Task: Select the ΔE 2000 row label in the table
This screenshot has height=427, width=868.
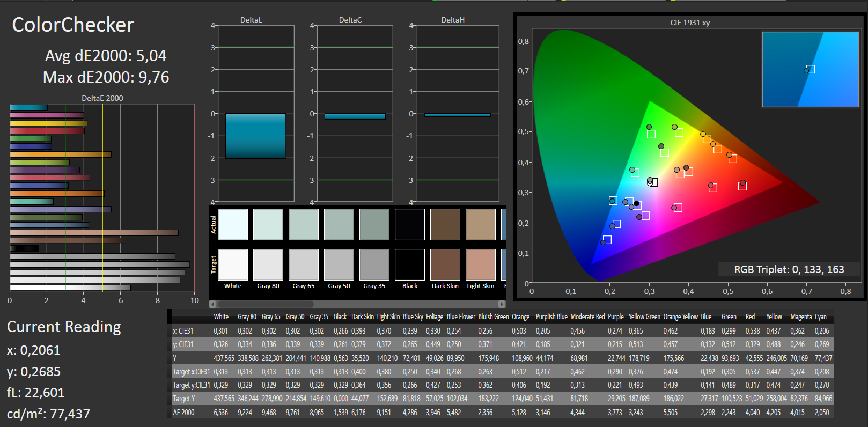Action: tap(184, 413)
